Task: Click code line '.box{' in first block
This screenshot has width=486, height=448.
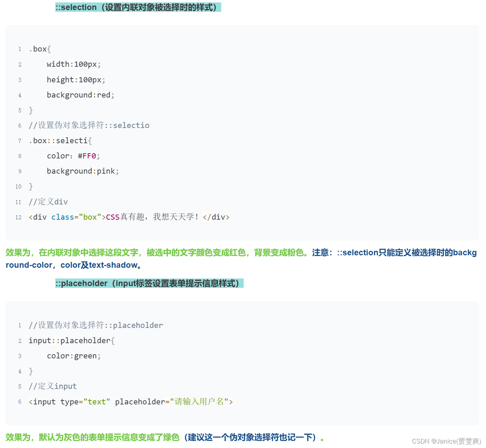Action: tap(40, 49)
